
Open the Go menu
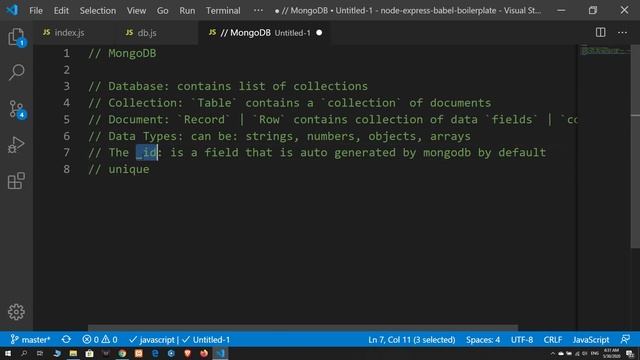click(x=162, y=11)
